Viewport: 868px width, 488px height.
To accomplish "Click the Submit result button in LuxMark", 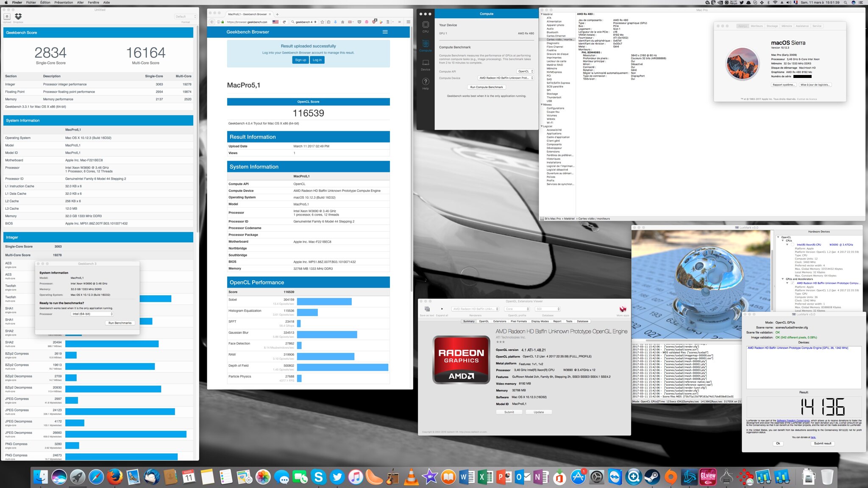I will pyautogui.click(x=823, y=444).
